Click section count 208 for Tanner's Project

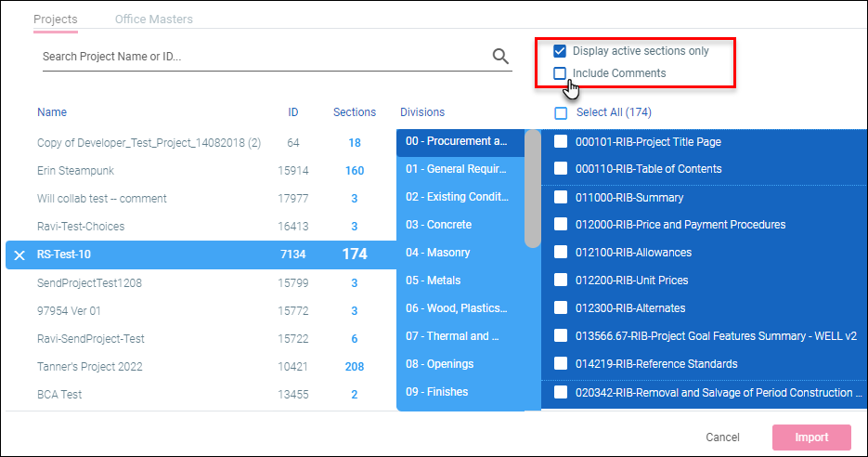click(x=355, y=367)
